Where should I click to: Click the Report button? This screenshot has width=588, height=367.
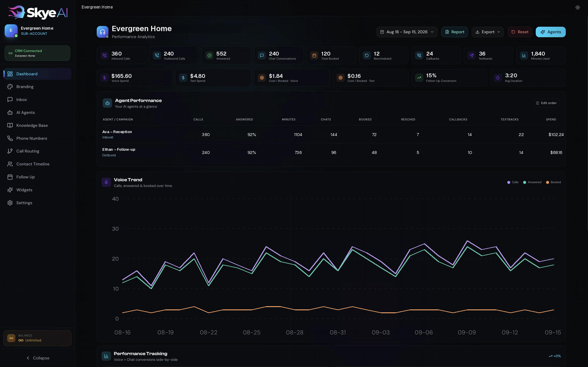(455, 32)
